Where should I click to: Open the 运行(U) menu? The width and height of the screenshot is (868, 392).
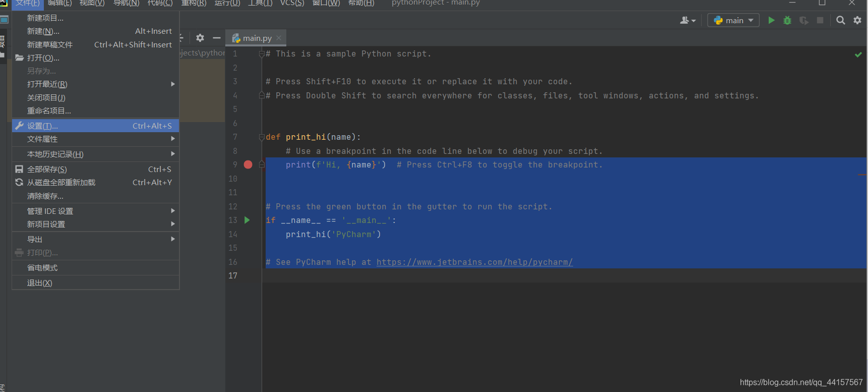tap(227, 3)
